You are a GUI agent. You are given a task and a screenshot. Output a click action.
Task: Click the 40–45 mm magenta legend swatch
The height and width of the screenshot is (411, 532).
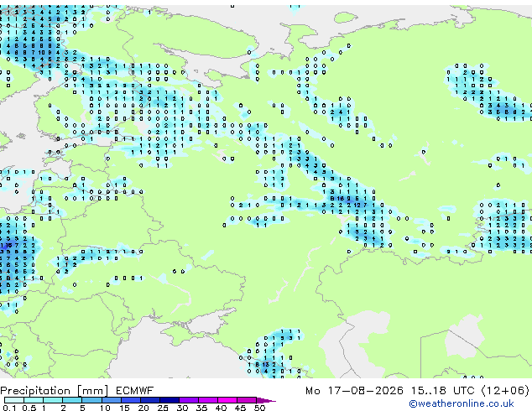point(227,400)
